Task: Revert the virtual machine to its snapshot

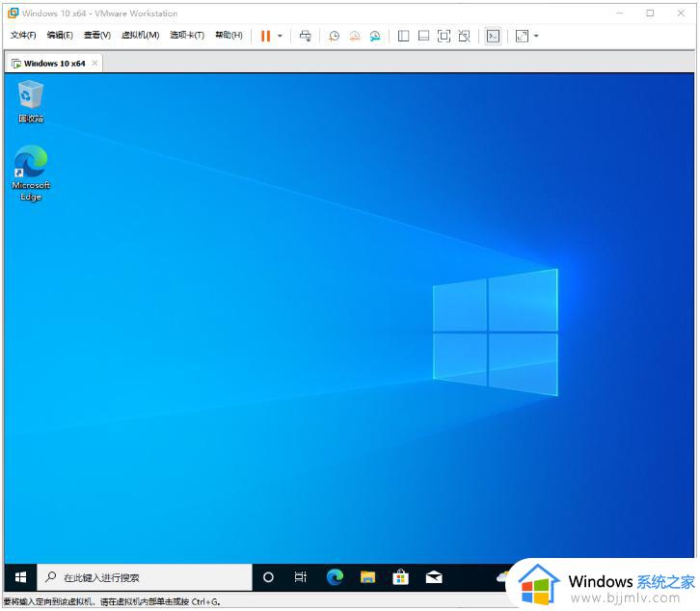Action: 355,37
